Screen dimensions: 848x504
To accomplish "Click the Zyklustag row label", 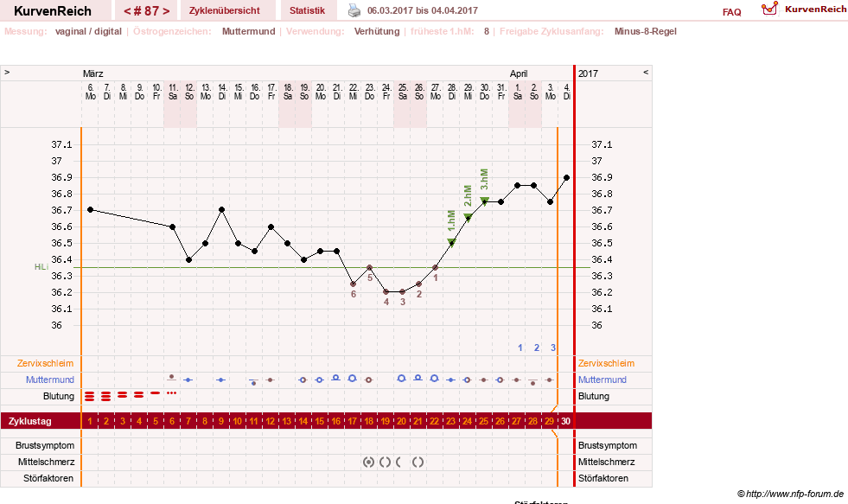I will coord(29,421).
